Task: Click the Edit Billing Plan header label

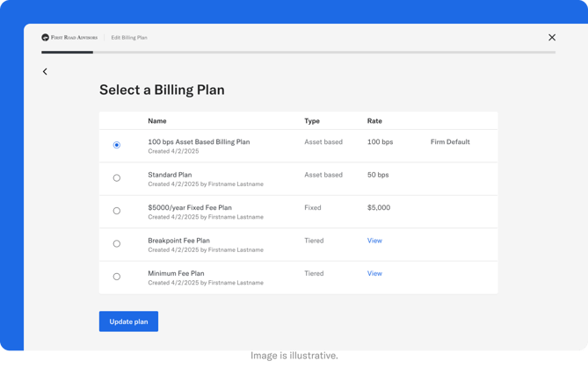Action: click(129, 38)
